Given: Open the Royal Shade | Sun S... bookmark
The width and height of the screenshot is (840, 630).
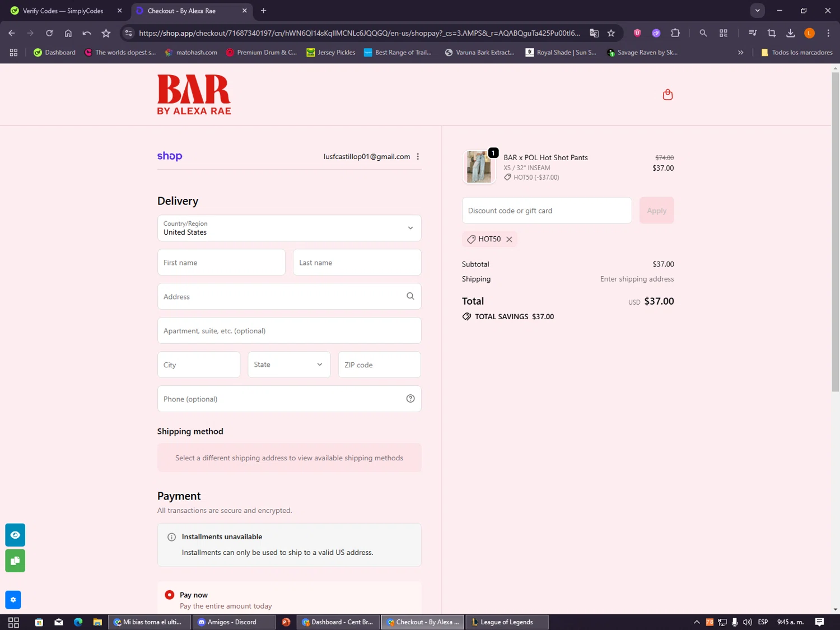Looking at the screenshot, I should (x=561, y=53).
